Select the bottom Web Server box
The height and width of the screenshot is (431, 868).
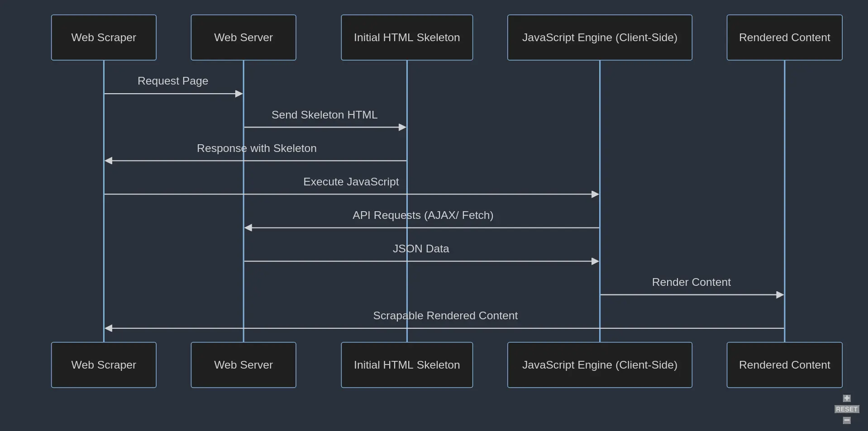tap(243, 365)
